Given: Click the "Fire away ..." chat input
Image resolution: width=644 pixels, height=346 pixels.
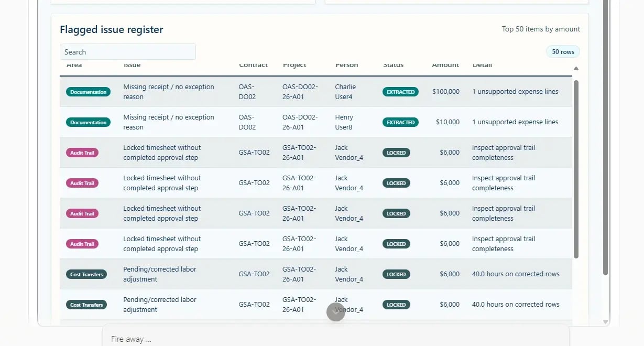Looking at the screenshot, I should click(335, 339).
